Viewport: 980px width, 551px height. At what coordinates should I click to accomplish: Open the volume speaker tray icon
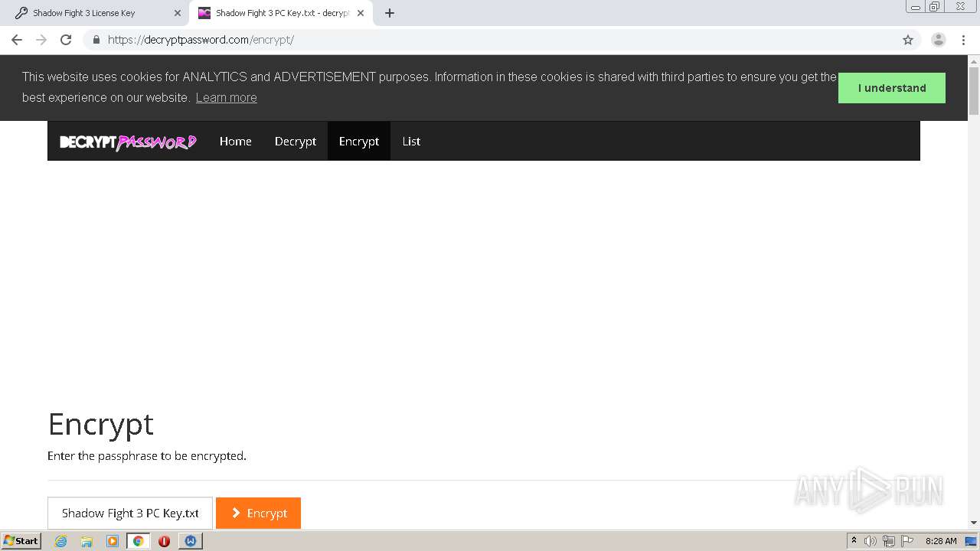point(871,541)
